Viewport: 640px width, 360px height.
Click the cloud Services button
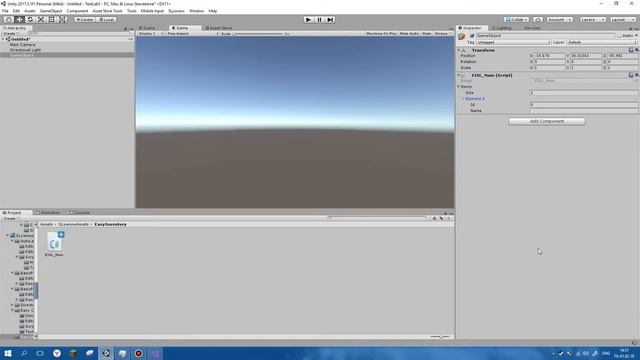(538, 20)
